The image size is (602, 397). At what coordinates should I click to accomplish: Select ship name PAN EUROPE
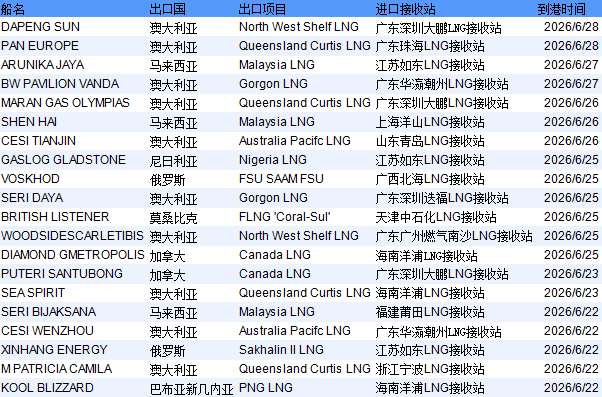coord(40,46)
